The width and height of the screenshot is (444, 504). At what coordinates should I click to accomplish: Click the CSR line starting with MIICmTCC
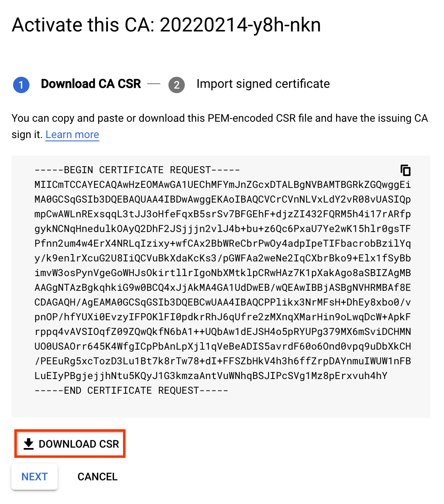pyautogui.click(x=222, y=185)
